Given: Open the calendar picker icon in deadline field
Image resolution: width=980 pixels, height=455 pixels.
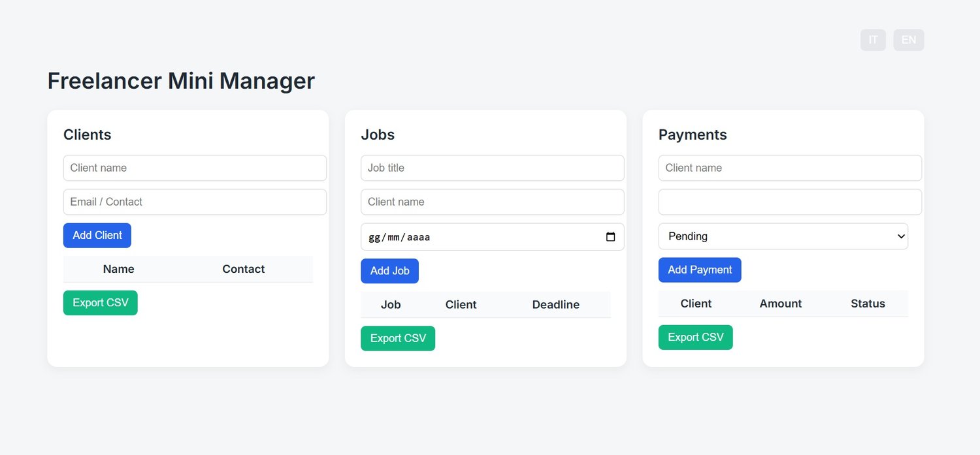Looking at the screenshot, I should point(610,237).
